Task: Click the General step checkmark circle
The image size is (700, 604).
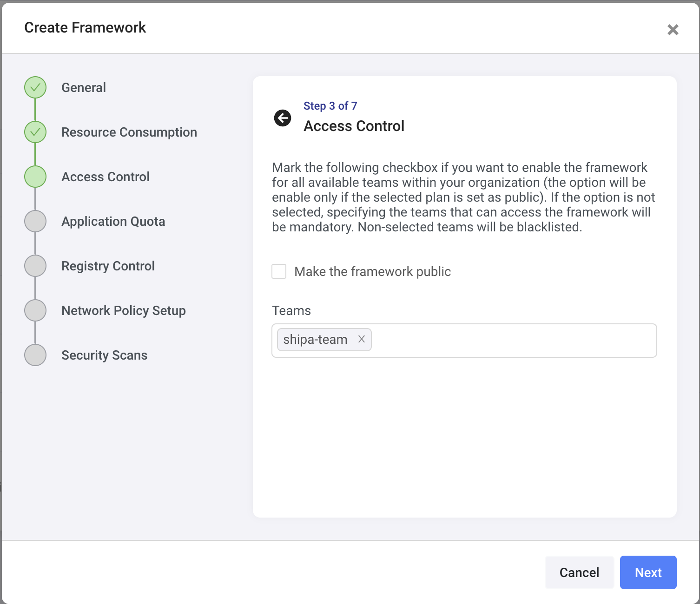Action: (35, 87)
